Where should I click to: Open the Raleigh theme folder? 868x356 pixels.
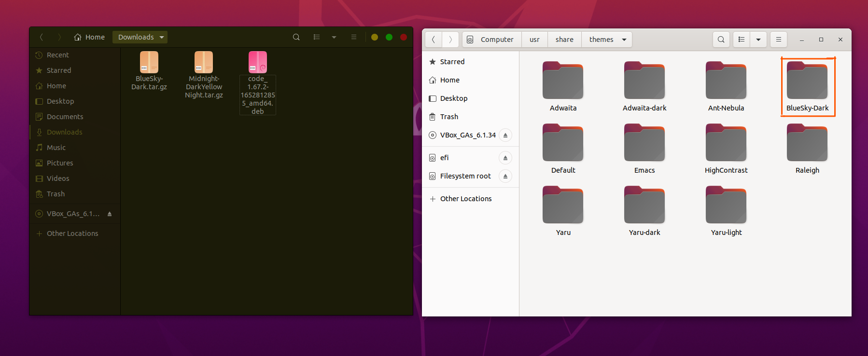pyautogui.click(x=808, y=149)
